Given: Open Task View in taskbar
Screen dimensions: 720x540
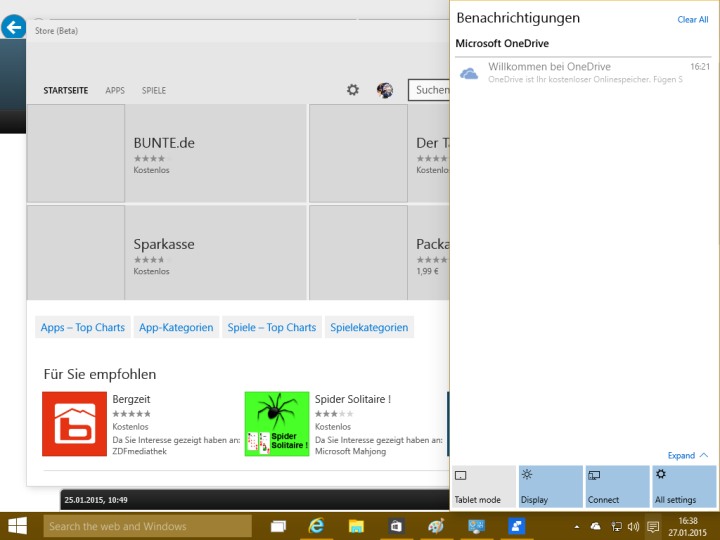Looking at the screenshot, I should click(278, 526).
